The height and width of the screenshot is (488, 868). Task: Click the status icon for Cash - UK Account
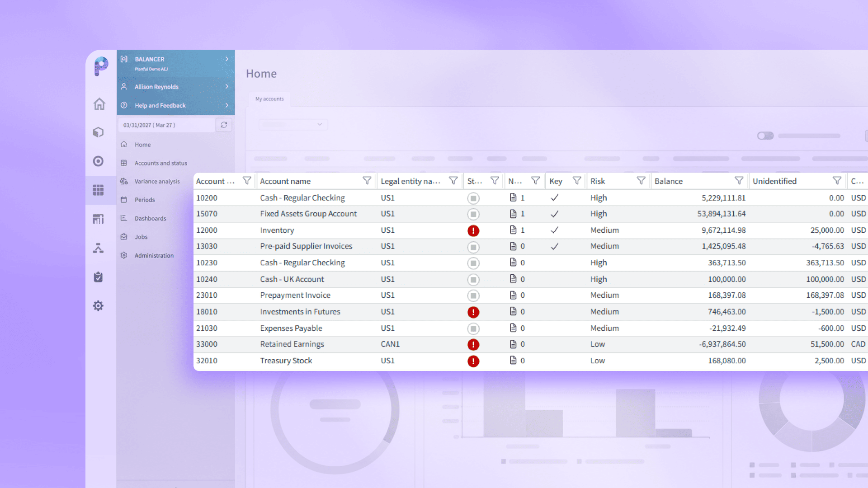point(473,280)
